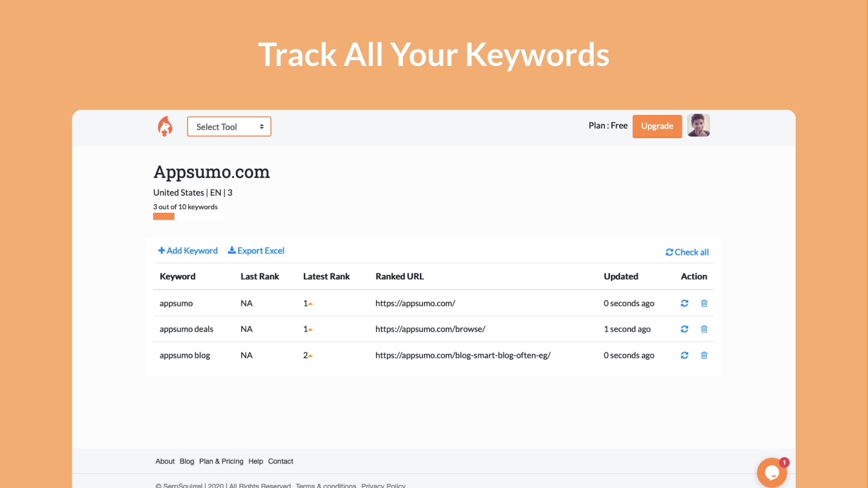Click the blog-smart-blog-often-eg ranked URL
Viewport: 868px width, 488px height.
click(x=463, y=355)
